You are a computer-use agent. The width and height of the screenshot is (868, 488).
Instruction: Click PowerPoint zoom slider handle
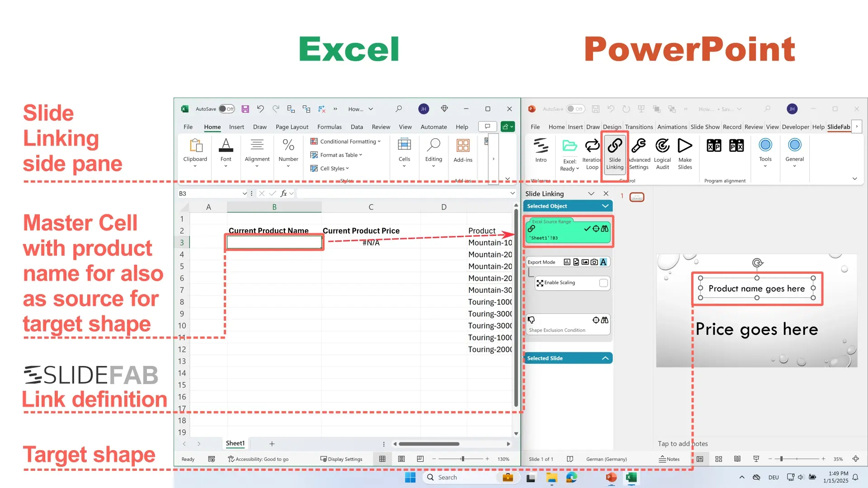pyautogui.click(x=781, y=459)
